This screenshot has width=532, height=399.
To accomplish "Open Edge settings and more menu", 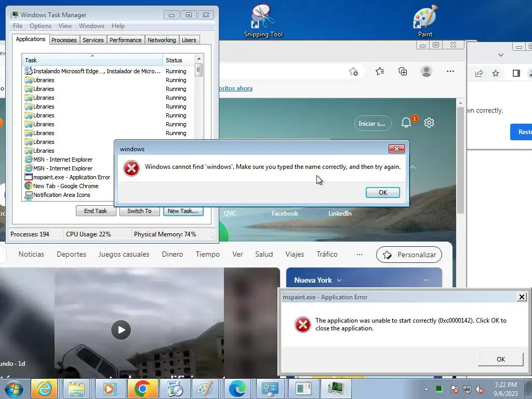I will [x=450, y=71].
